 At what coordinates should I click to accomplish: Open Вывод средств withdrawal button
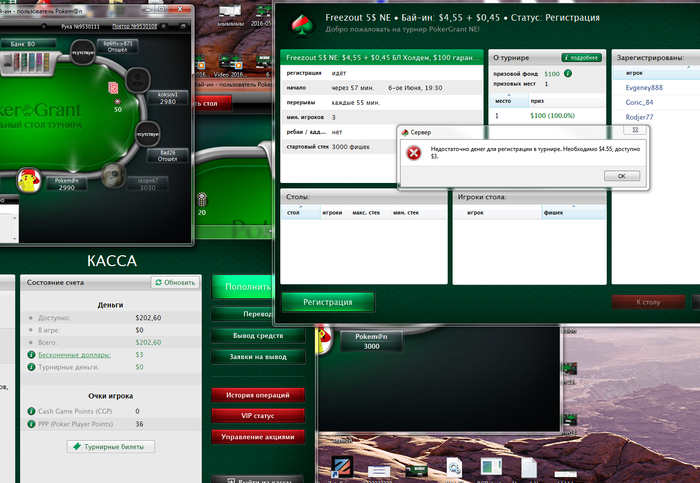[x=258, y=336]
